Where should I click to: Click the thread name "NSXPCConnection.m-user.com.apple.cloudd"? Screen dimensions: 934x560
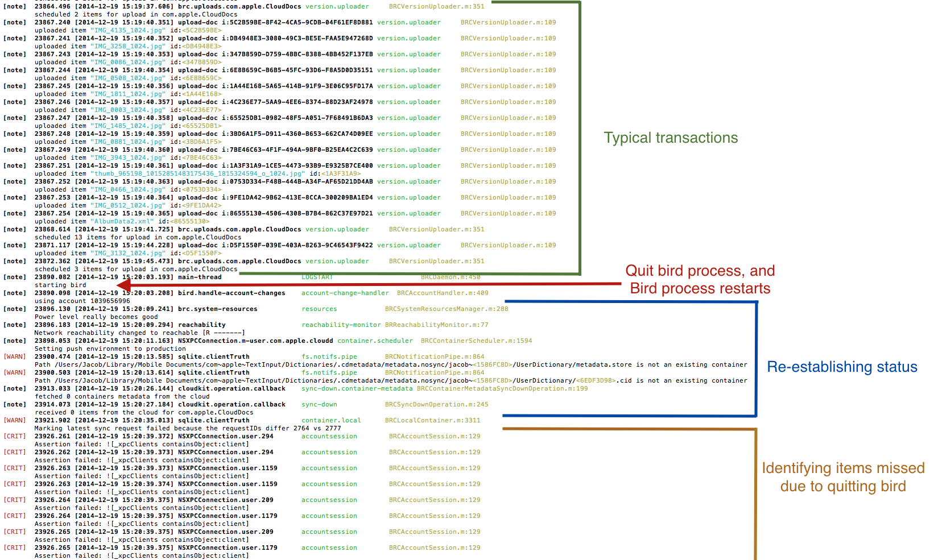click(x=255, y=341)
